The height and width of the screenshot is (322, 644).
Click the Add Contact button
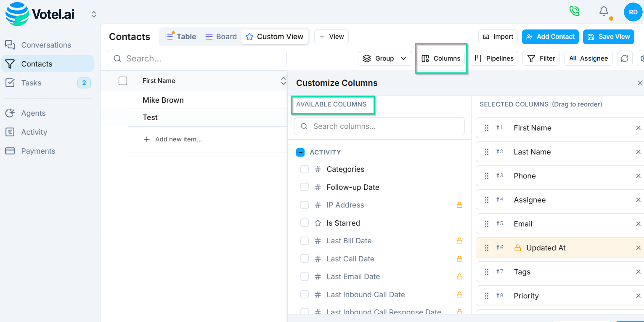(x=550, y=37)
